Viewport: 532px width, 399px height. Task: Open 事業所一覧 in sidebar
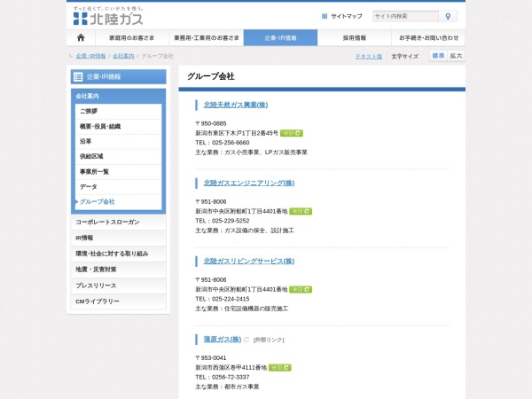pyautogui.click(x=119, y=172)
